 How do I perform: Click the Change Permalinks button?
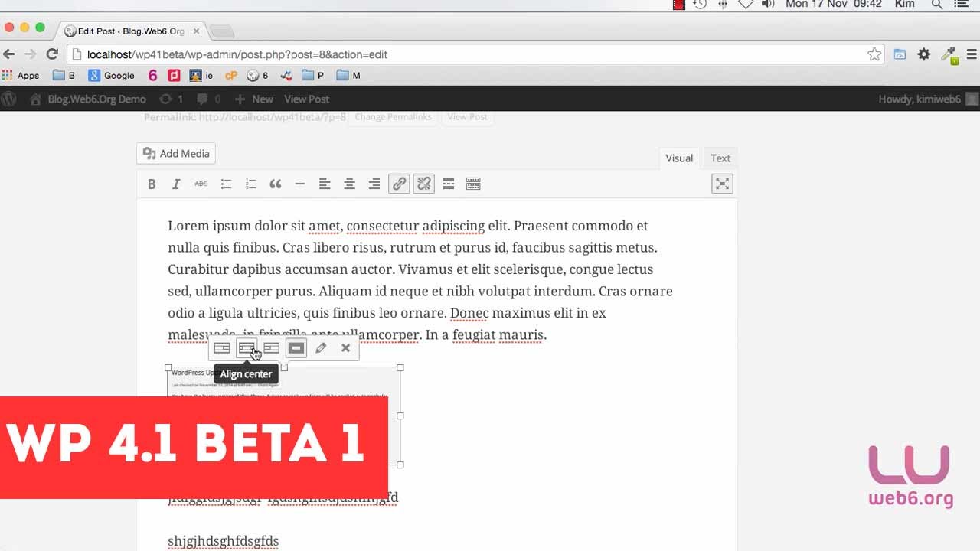[x=394, y=117]
